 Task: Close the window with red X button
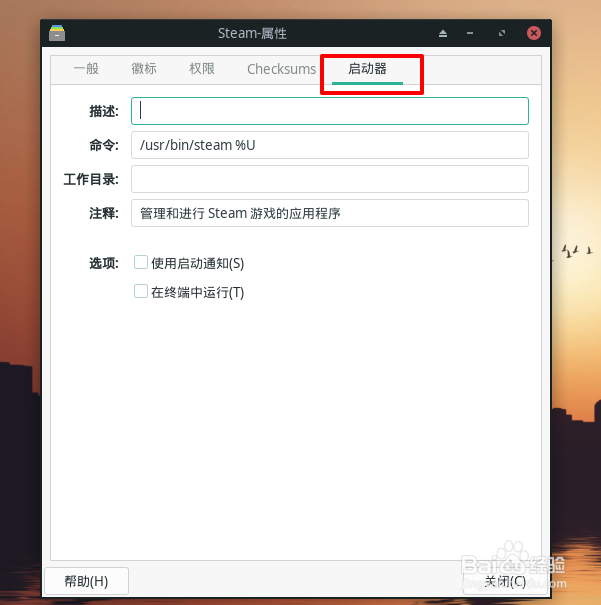[534, 33]
